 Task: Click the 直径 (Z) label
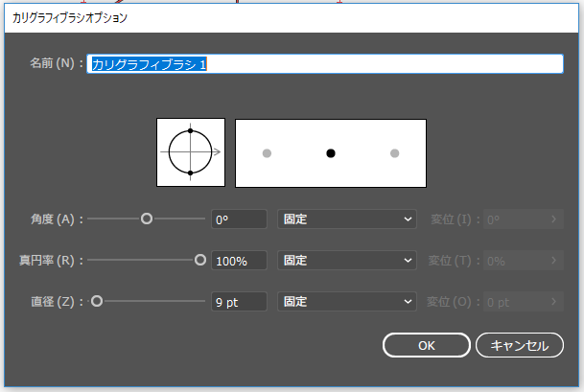point(57,302)
